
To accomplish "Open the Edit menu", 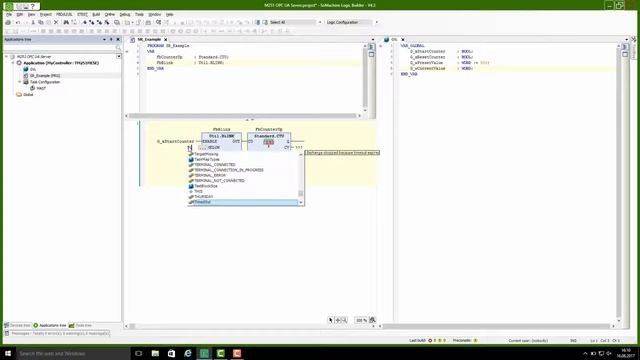I will coord(20,14).
